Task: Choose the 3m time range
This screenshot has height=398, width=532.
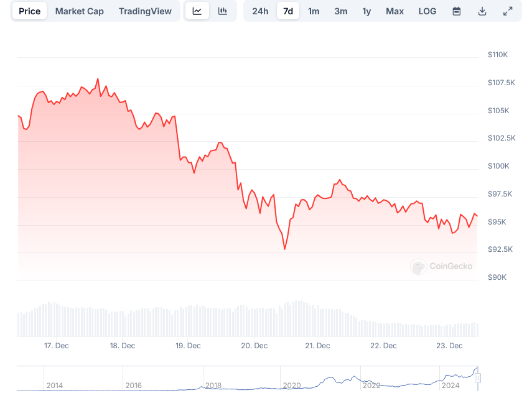Action: click(x=340, y=11)
